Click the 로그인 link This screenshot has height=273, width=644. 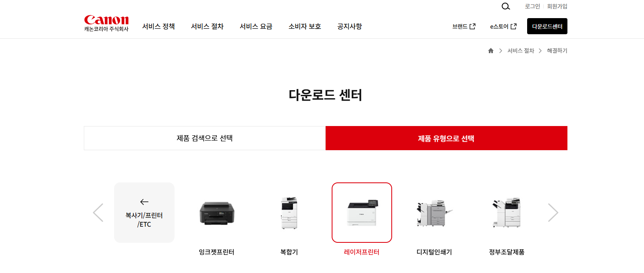point(532,6)
